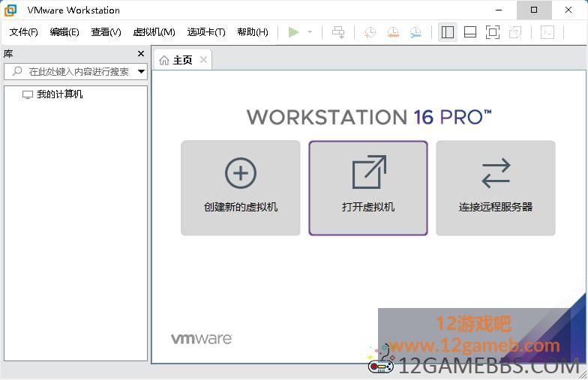
Task: Open the 虚拟机(M) menu
Action: (x=154, y=32)
